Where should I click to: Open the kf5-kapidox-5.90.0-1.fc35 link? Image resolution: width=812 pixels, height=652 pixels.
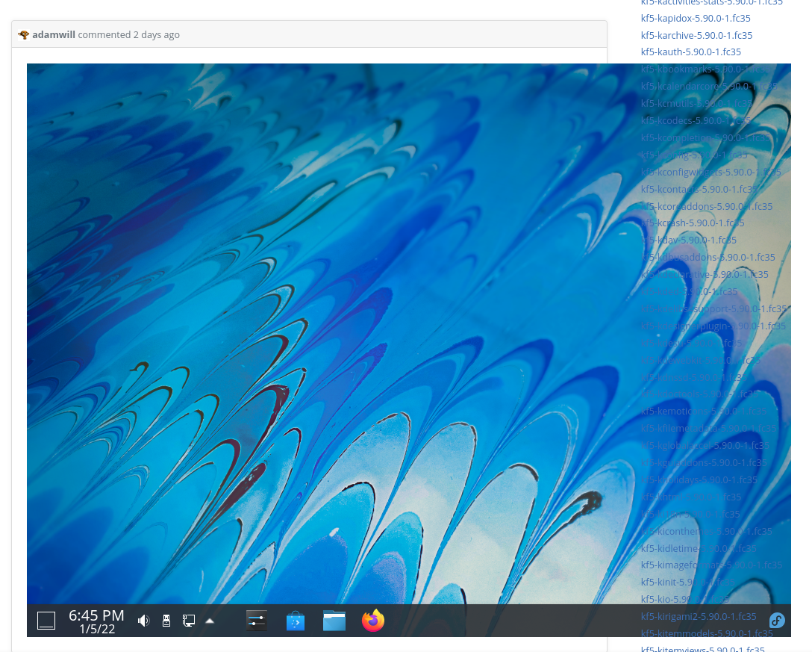[695, 18]
